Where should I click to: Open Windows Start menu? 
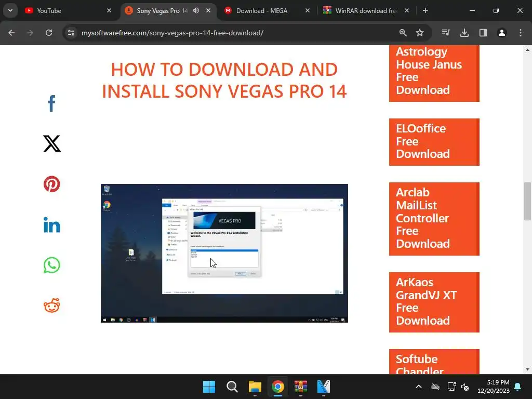[x=209, y=387]
